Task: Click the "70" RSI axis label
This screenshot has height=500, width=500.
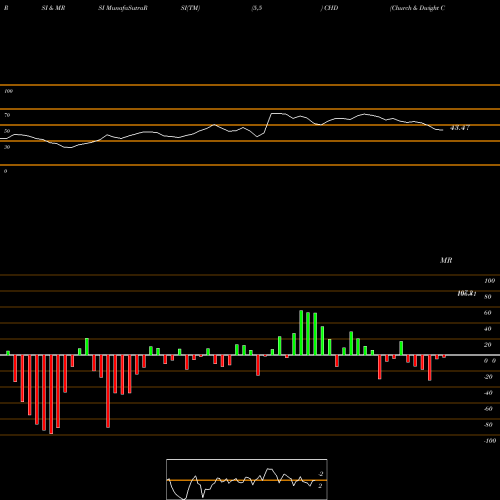Action: coord(7,115)
